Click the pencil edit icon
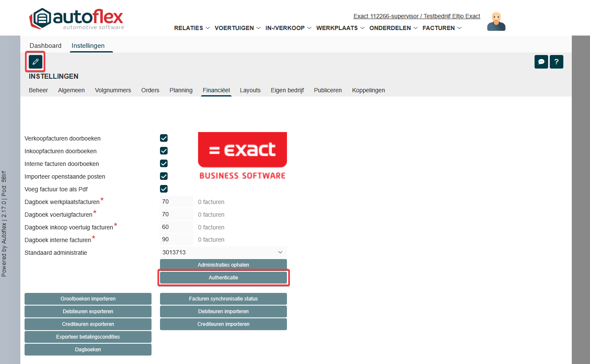 click(36, 62)
